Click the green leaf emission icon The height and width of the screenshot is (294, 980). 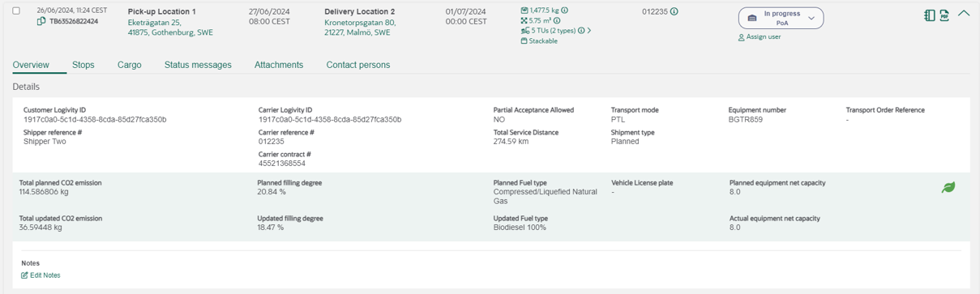click(x=948, y=187)
